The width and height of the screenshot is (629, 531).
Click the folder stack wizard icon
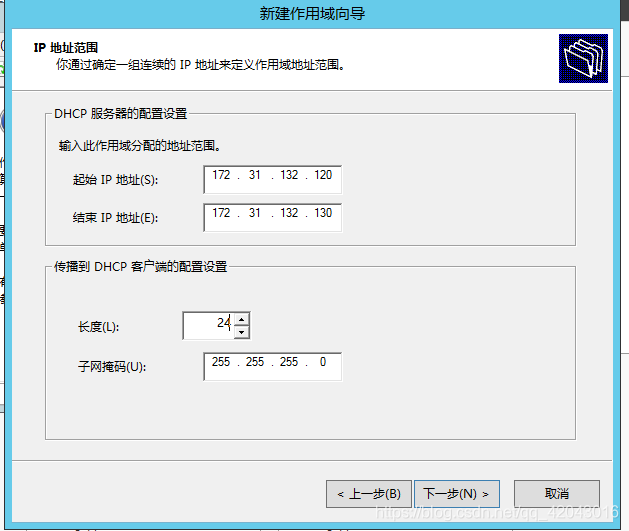point(583,59)
